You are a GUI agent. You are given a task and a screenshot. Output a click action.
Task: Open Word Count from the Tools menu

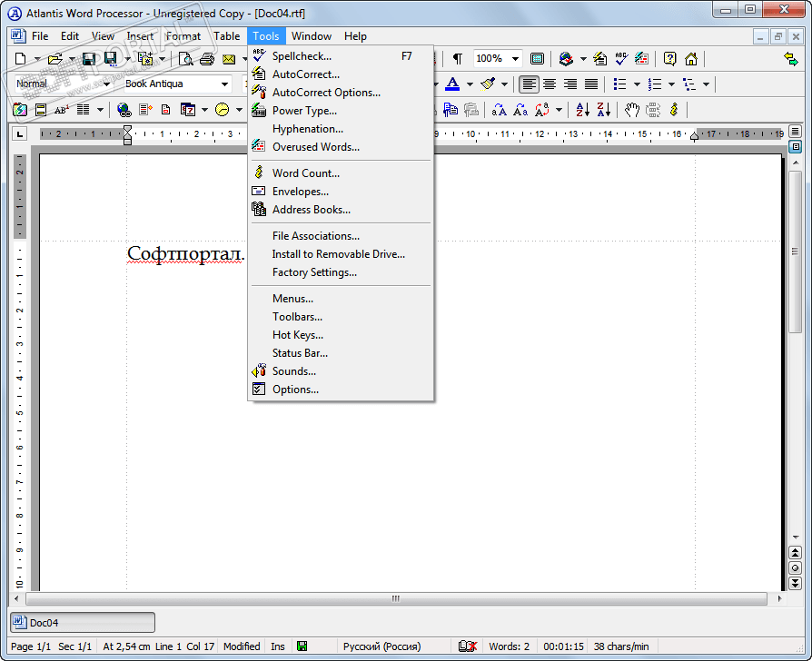[x=341, y=173]
